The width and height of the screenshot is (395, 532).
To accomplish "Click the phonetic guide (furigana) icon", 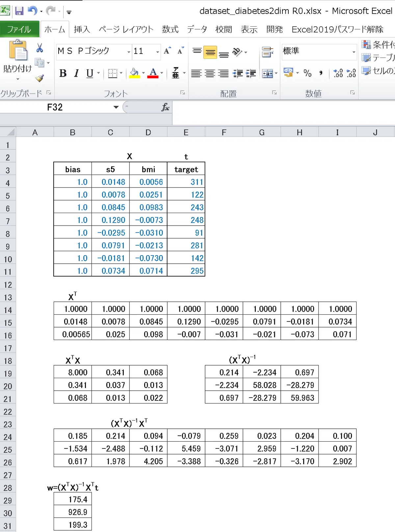I will pyautogui.click(x=176, y=73).
